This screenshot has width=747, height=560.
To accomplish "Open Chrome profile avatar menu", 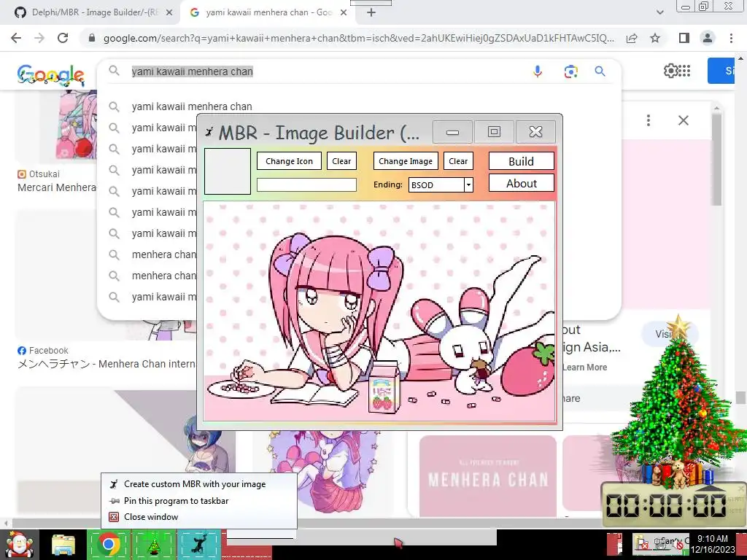I will pos(708,38).
